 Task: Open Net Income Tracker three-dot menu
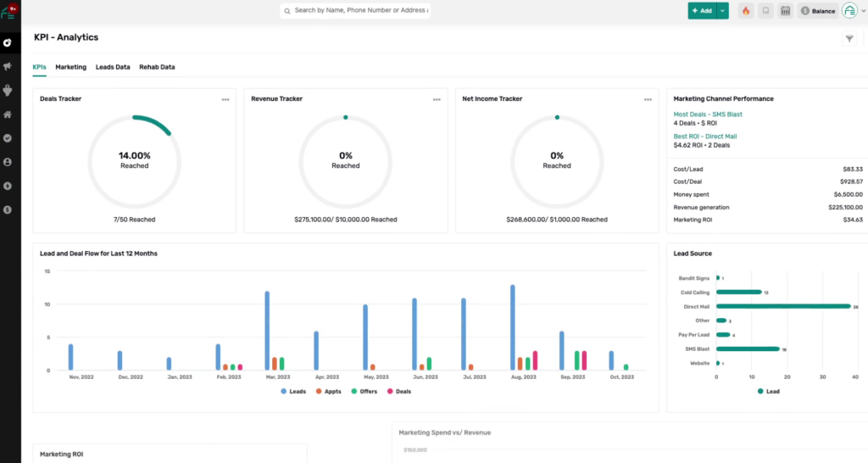click(648, 100)
